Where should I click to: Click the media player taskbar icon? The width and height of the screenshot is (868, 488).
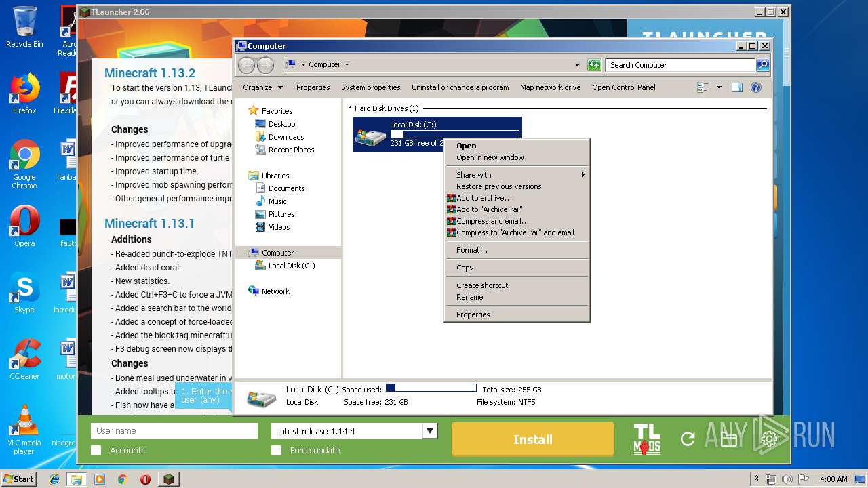coord(100,479)
